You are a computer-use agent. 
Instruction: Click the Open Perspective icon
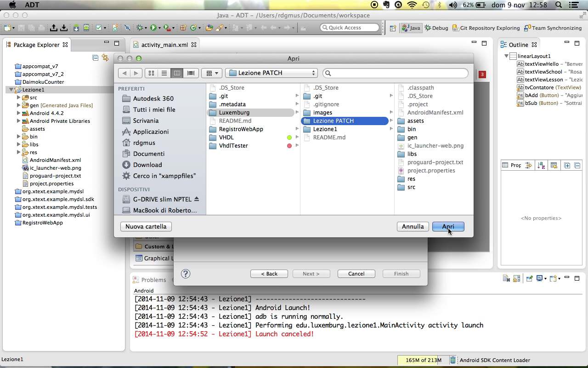point(393,28)
